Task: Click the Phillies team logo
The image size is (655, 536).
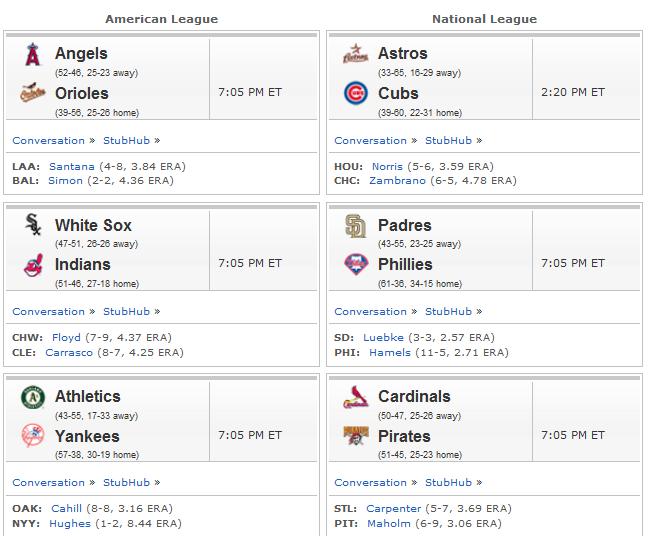Action: pos(356,264)
